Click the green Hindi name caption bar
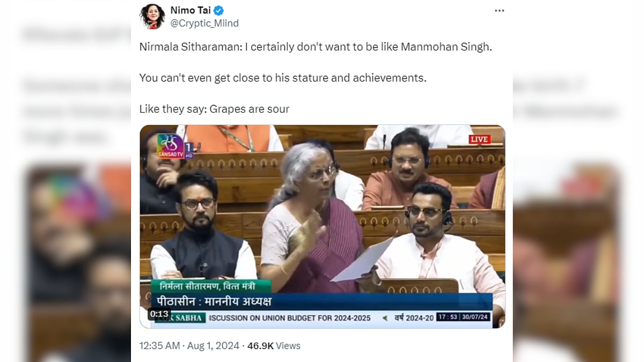The height and width of the screenshot is (362, 644). click(x=211, y=286)
